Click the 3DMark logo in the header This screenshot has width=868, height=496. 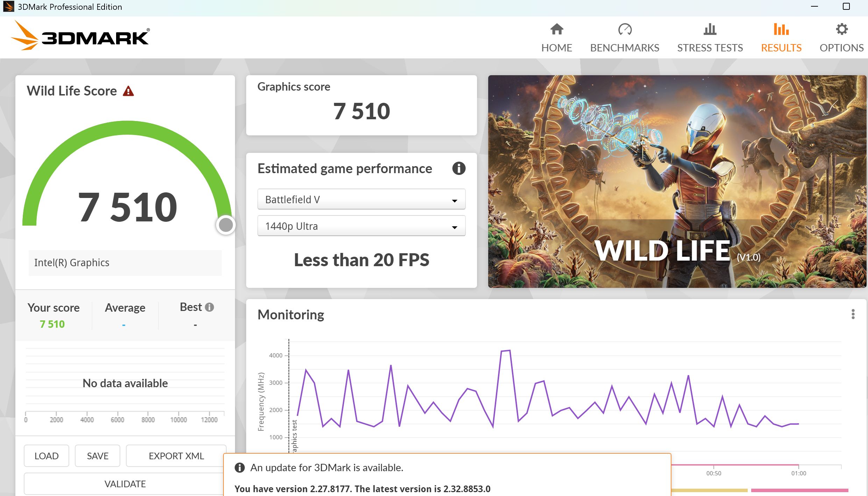(80, 36)
